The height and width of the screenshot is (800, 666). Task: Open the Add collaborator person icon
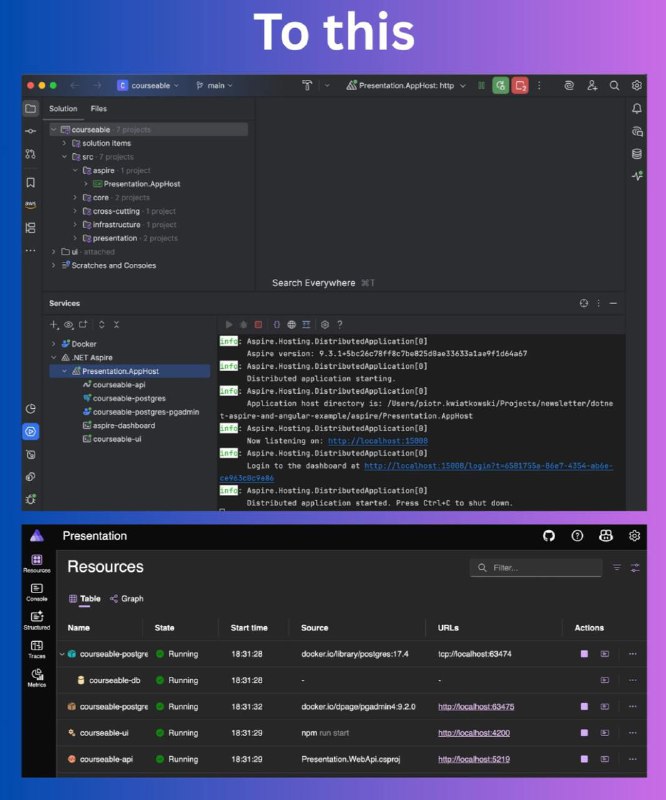point(592,86)
